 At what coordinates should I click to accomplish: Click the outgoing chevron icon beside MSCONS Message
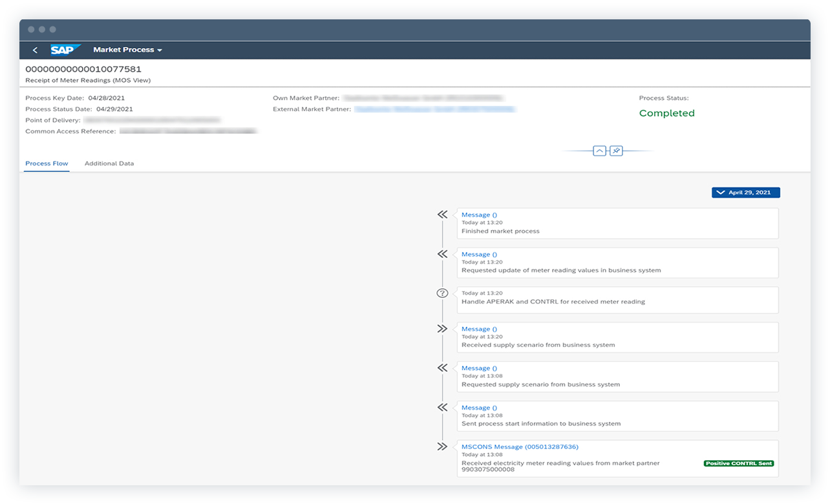pos(443,446)
